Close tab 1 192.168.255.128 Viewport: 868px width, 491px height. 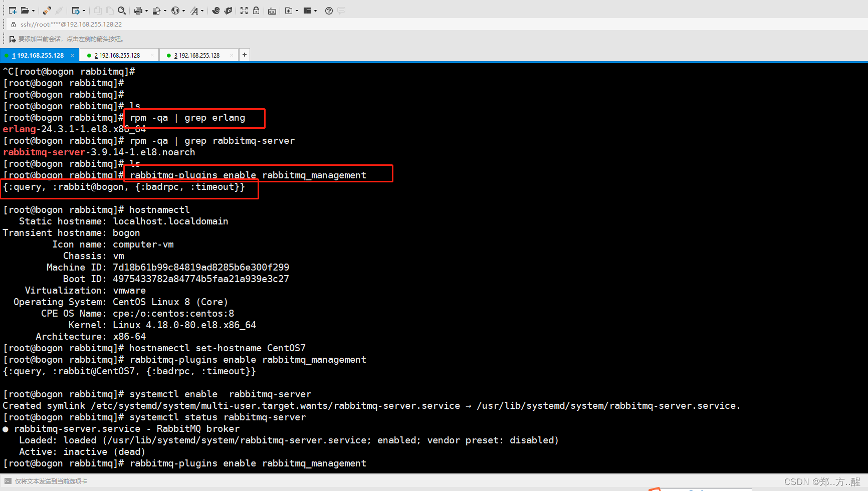72,56
